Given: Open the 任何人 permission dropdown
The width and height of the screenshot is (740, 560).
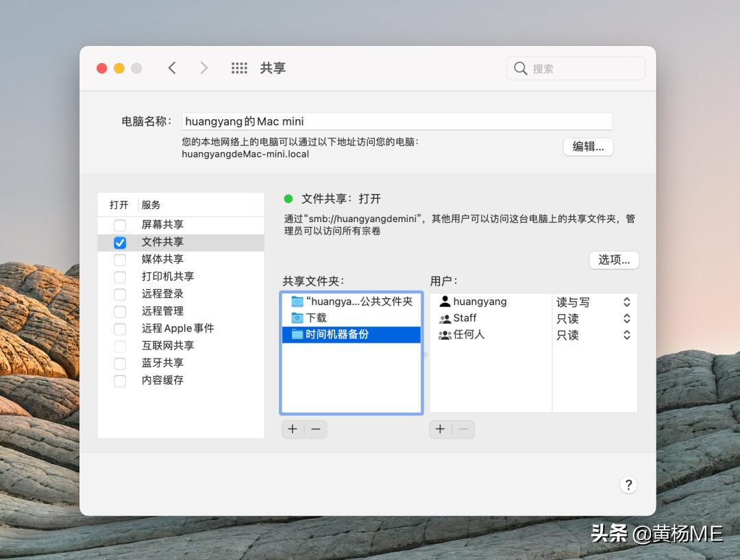Looking at the screenshot, I should (x=626, y=335).
